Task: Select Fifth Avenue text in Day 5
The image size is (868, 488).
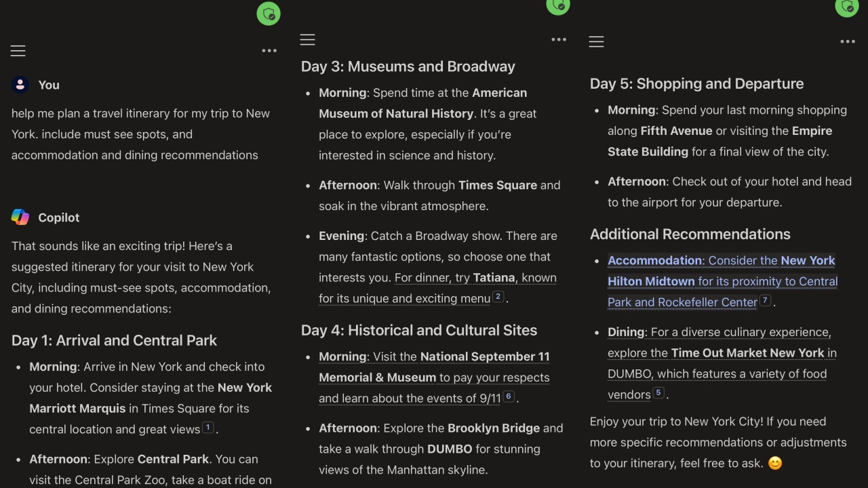Action: point(677,131)
